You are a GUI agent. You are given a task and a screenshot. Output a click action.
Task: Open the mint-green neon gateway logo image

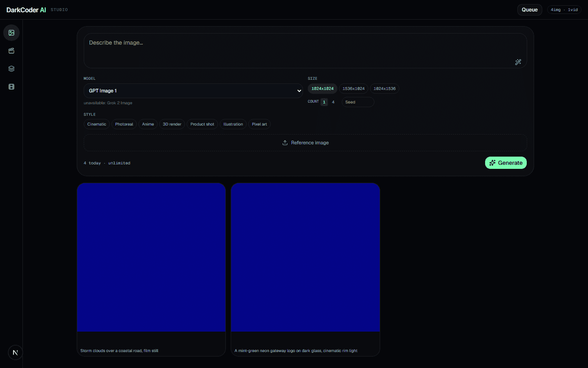pyautogui.click(x=305, y=257)
